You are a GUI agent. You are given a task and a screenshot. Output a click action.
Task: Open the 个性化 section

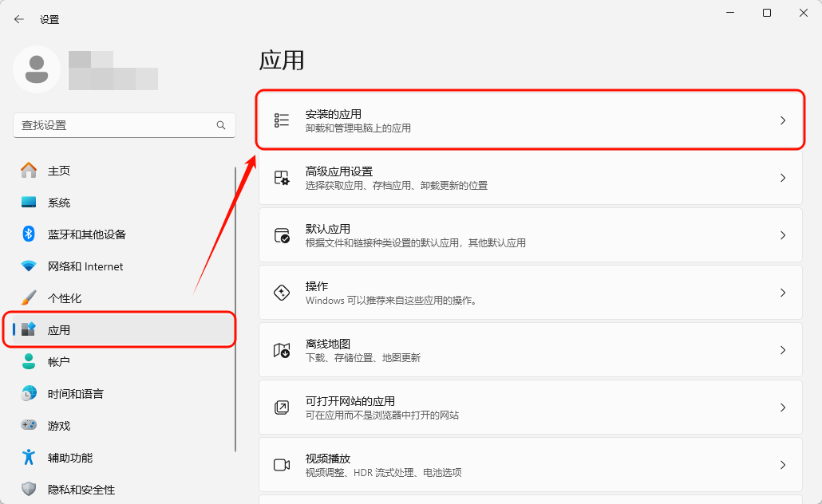pos(124,298)
